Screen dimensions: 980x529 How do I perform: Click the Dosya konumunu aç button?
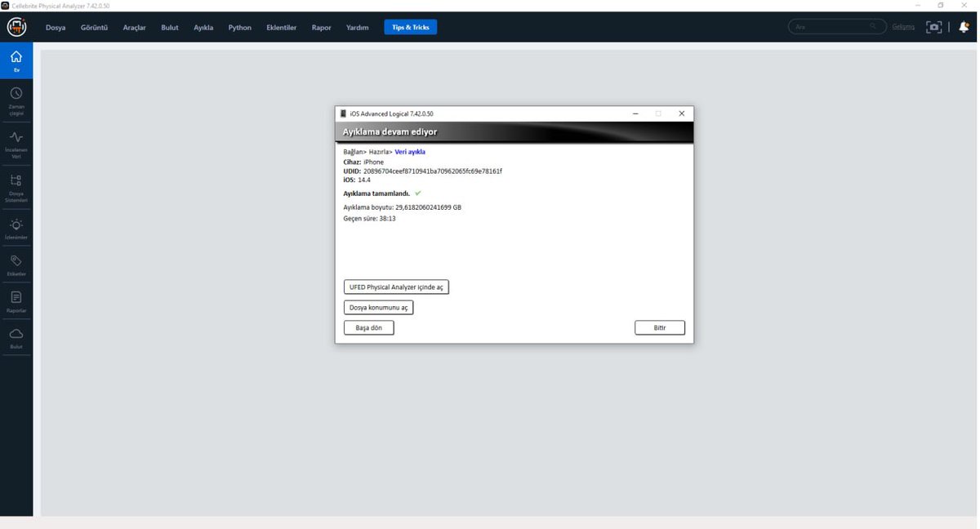click(378, 308)
